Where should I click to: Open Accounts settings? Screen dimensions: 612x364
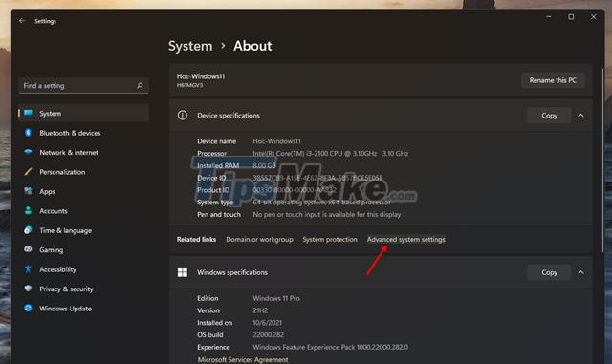[83, 211]
